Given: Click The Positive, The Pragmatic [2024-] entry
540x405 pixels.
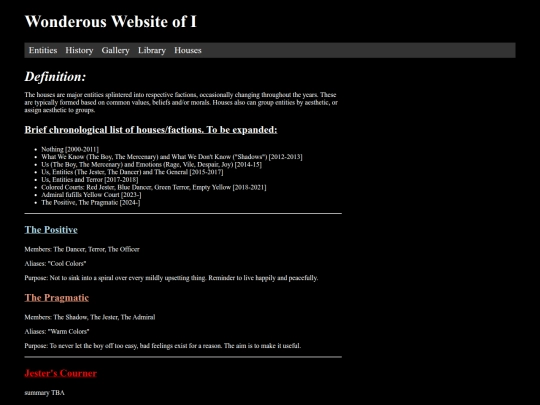Looking at the screenshot, I should click(x=91, y=202).
